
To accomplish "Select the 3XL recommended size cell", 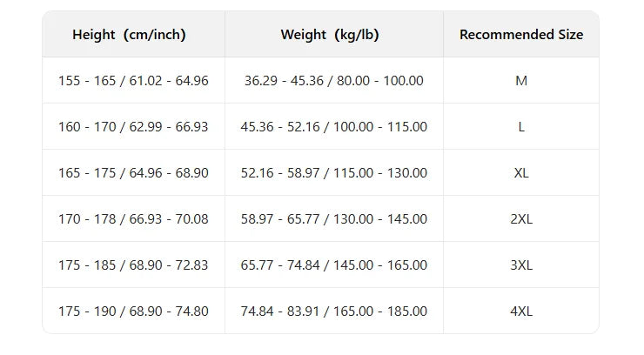I will [x=521, y=265].
